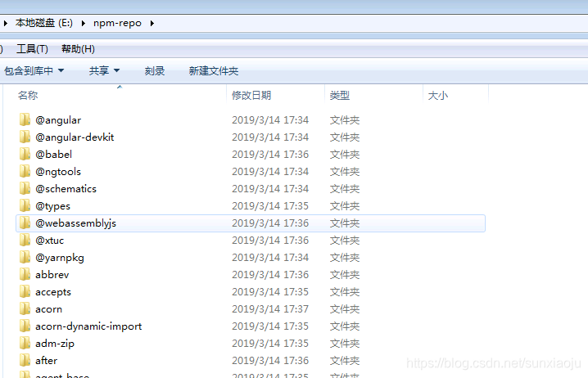The image size is (588, 378).
Task: Select the adm-zip folder icon
Action: click(x=25, y=343)
